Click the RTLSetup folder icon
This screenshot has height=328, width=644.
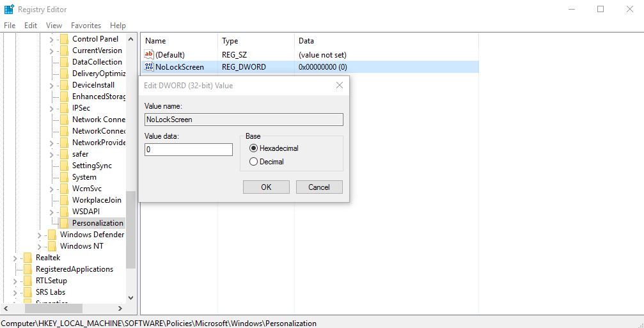tap(27, 281)
